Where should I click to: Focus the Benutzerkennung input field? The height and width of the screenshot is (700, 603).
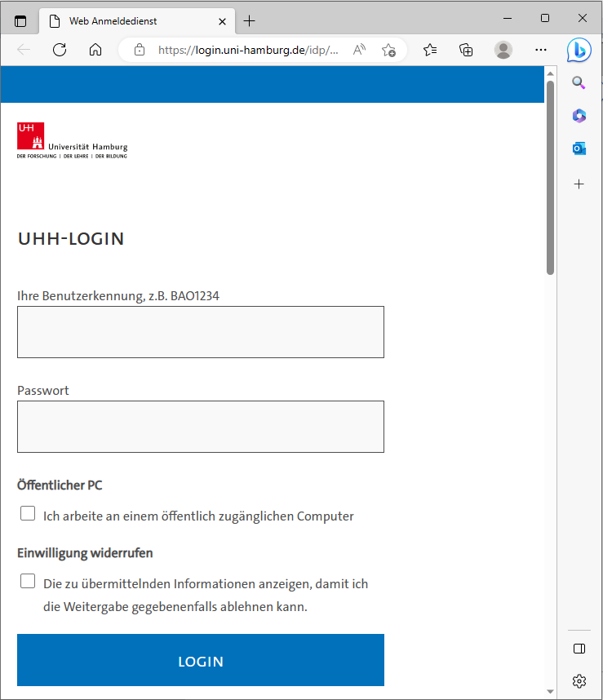coord(201,332)
